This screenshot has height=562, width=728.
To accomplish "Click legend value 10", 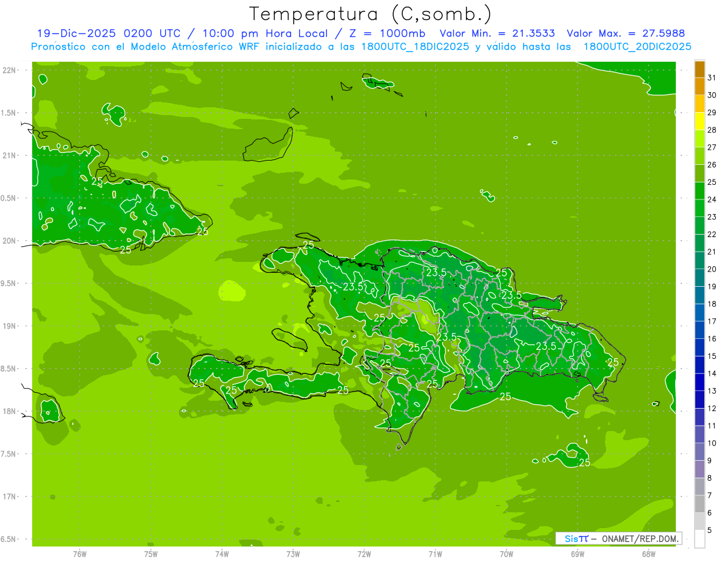I will click(712, 443).
